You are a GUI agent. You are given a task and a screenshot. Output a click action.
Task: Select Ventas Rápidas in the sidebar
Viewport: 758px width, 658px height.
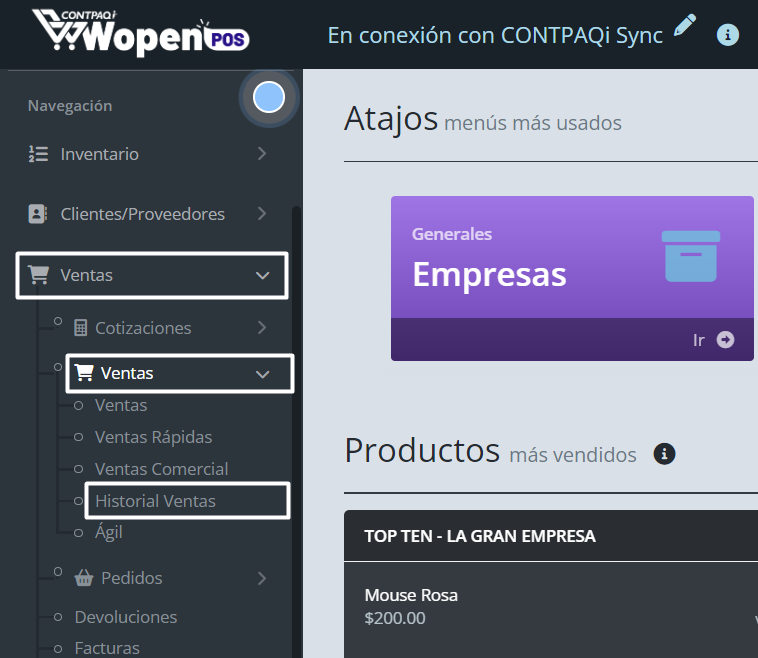153,437
